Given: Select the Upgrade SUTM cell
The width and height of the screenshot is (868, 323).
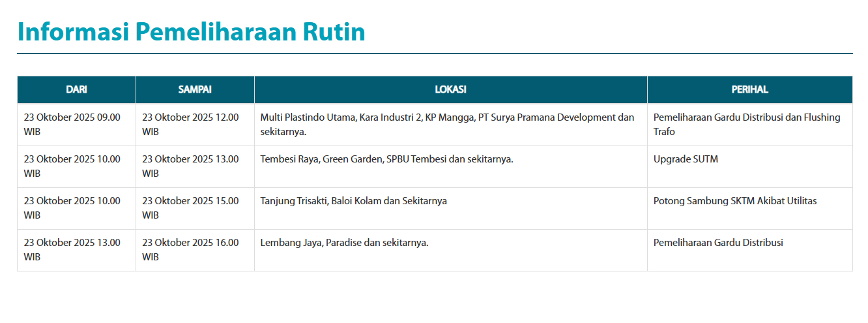Looking at the screenshot, I should (686, 159).
